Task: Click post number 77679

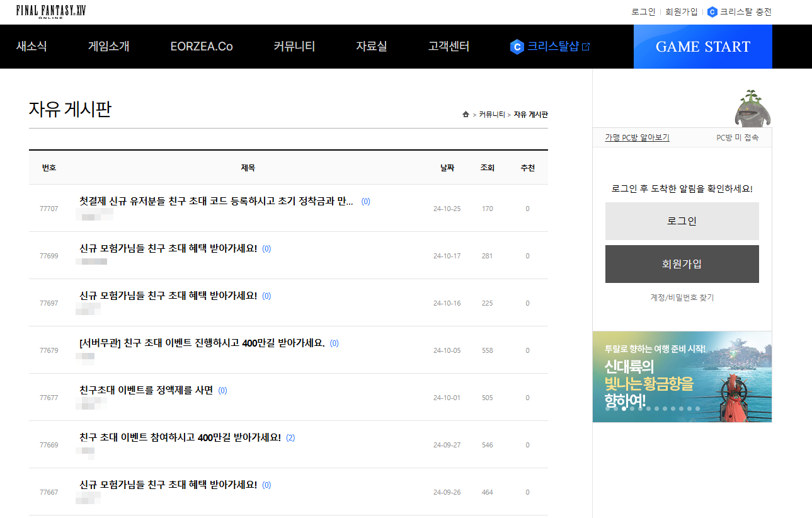Action: coord(49,350)
